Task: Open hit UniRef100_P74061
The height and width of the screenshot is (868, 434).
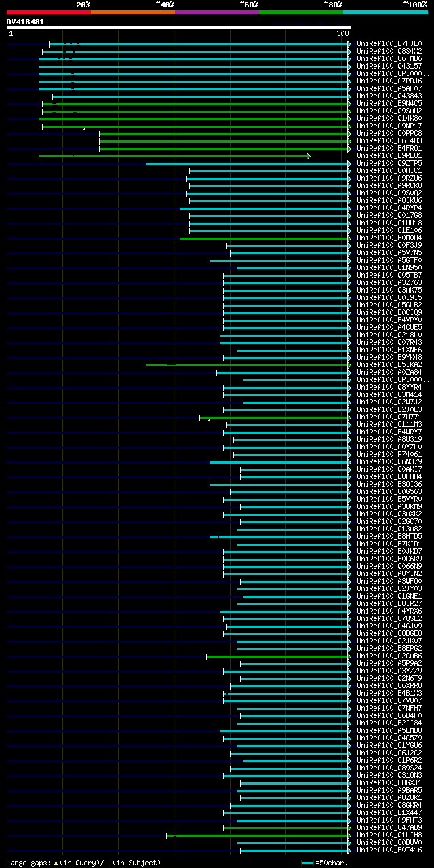Action: (389, 455)
